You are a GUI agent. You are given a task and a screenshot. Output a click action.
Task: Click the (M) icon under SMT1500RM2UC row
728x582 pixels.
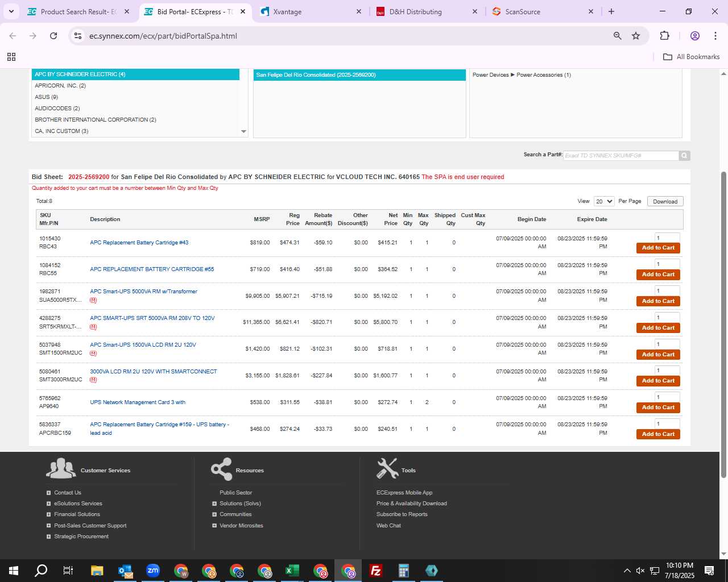(93, 354)
